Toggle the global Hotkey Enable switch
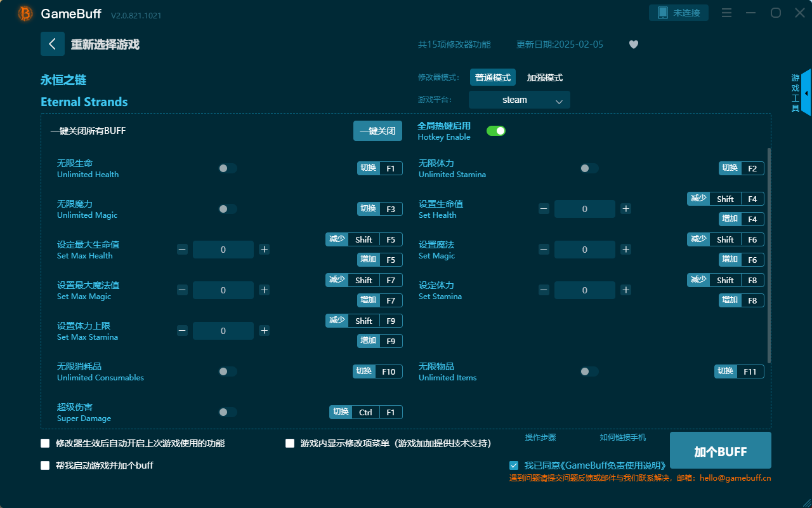The width and height of the screenshot is (812, 508). tap(496, 131)
